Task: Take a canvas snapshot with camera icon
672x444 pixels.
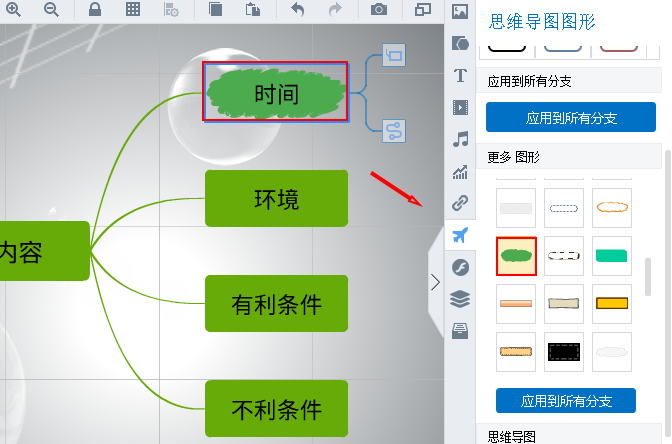Action: (379, 10)
